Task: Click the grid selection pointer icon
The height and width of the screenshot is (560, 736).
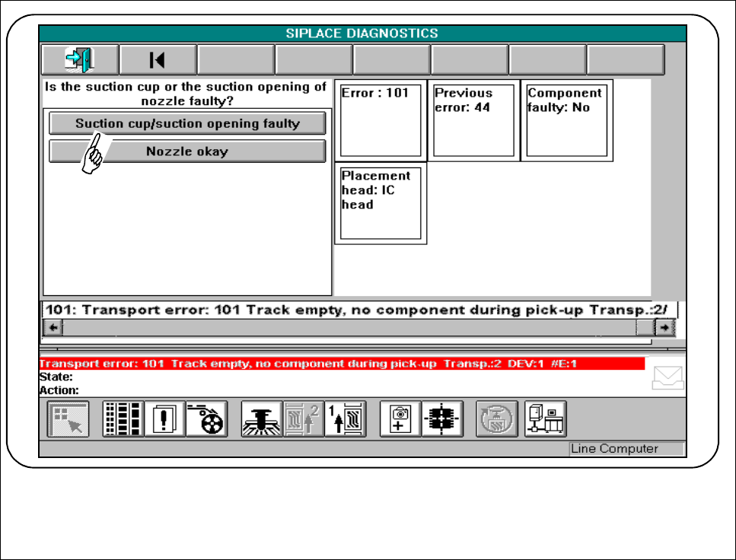Action: tap(68, 419)
